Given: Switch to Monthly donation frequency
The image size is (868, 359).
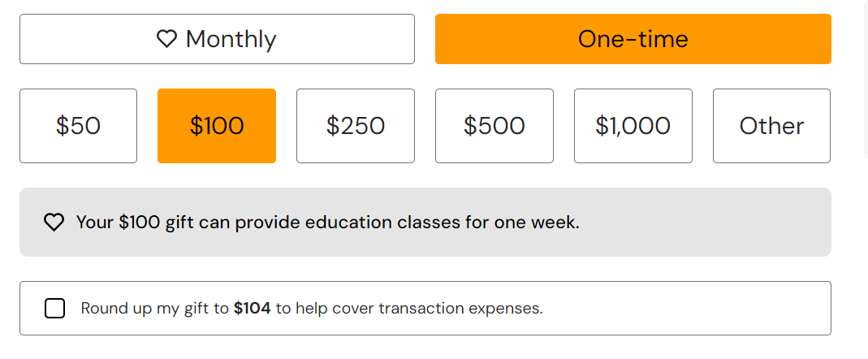Looking at the screenshot, I should pos(217,39).
